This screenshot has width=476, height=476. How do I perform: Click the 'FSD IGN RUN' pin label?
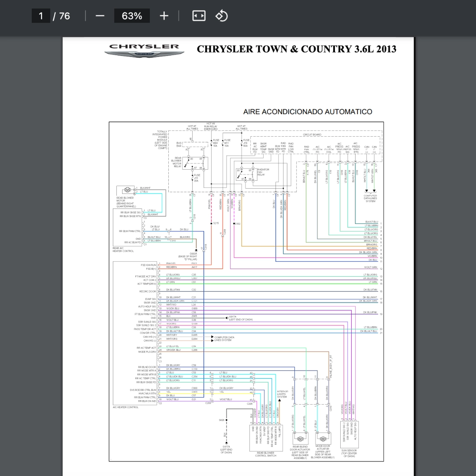tap(148, 265)
